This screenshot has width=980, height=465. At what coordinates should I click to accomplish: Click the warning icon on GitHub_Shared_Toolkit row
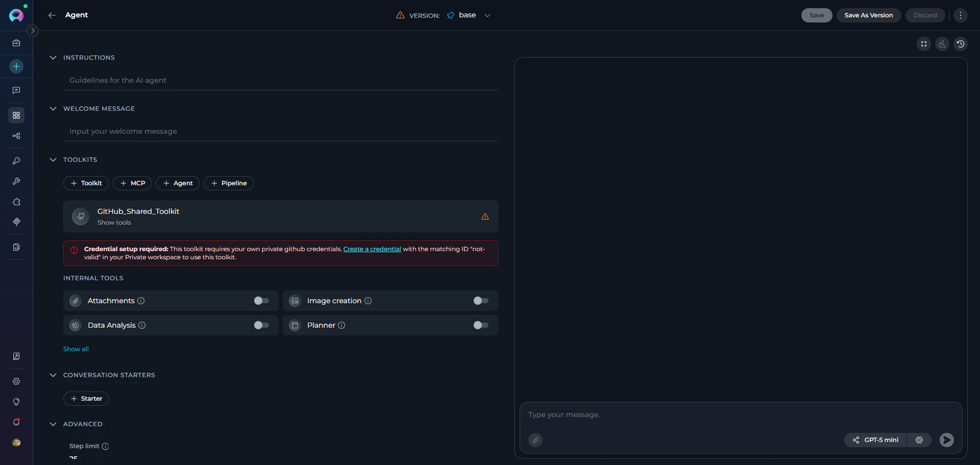coord(485,216)
